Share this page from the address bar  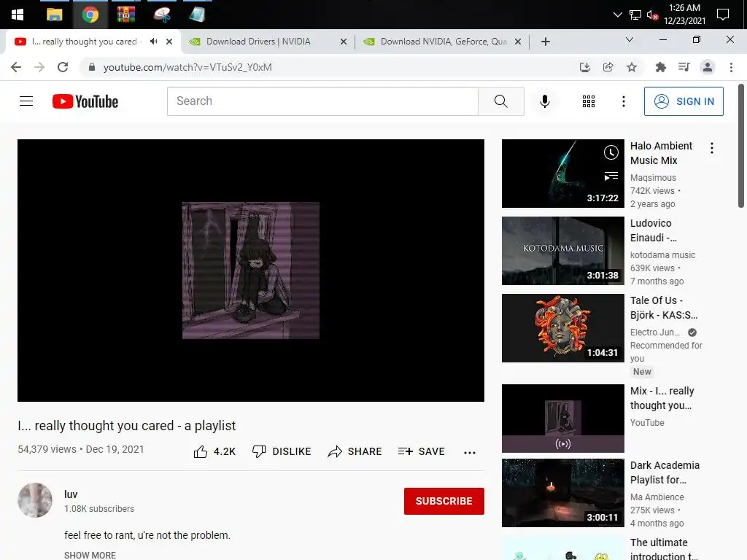pos(608,67)
